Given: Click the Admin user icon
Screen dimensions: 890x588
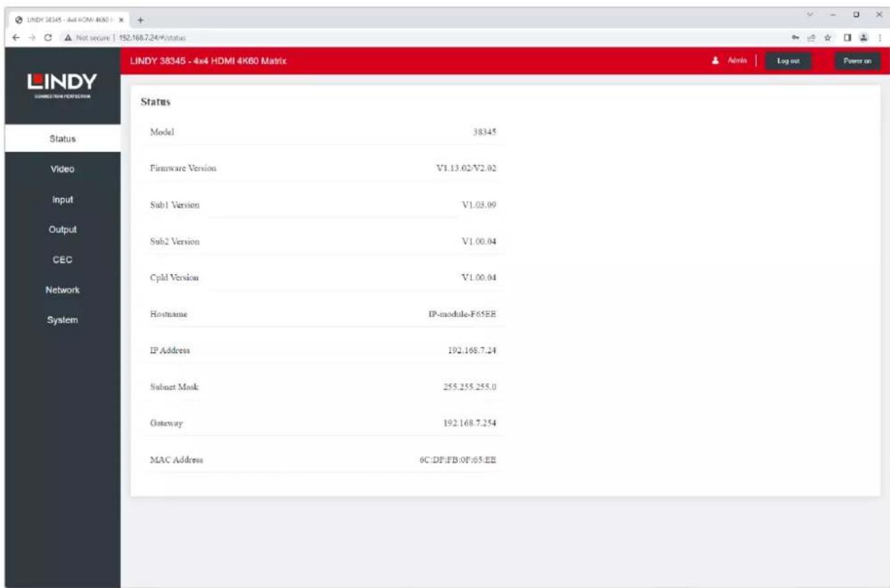Looking at the screenshot, I should [716, 61].
